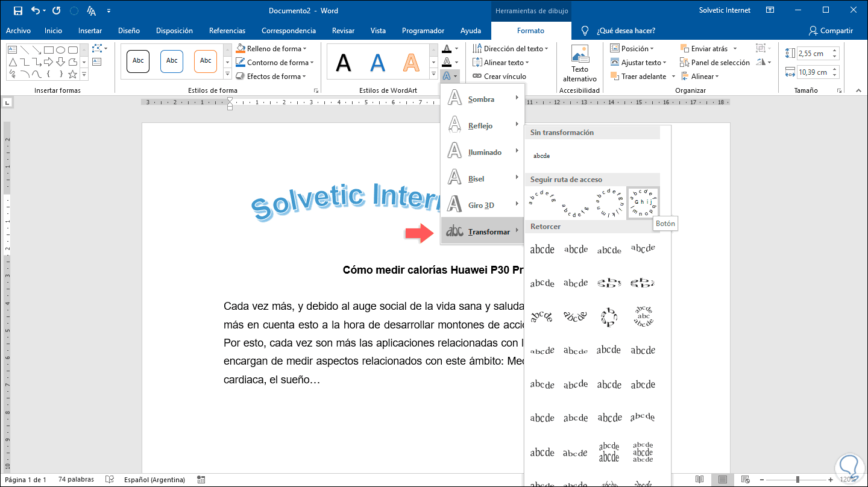Choose the no-transform abcde option

point(542,156)
